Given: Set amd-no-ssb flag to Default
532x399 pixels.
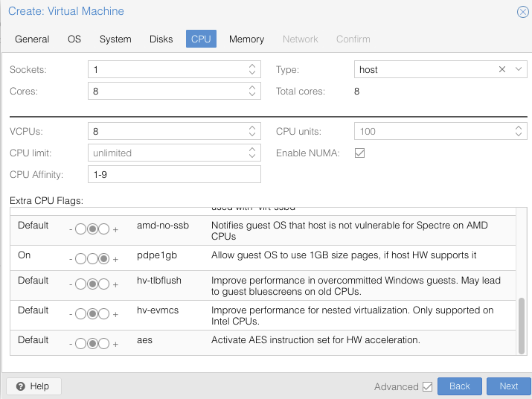Looking at the screenshot, I should pos(92,229).
